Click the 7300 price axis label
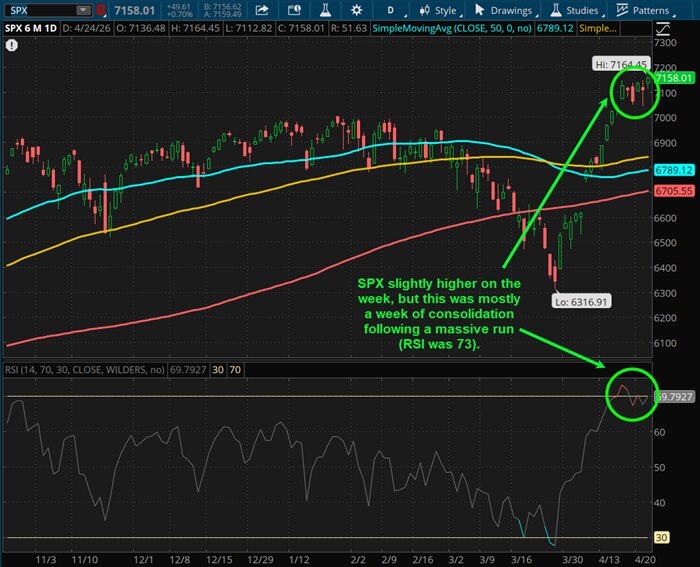The height and width of the screenshot is (567, 700). (x=665, y=43)
